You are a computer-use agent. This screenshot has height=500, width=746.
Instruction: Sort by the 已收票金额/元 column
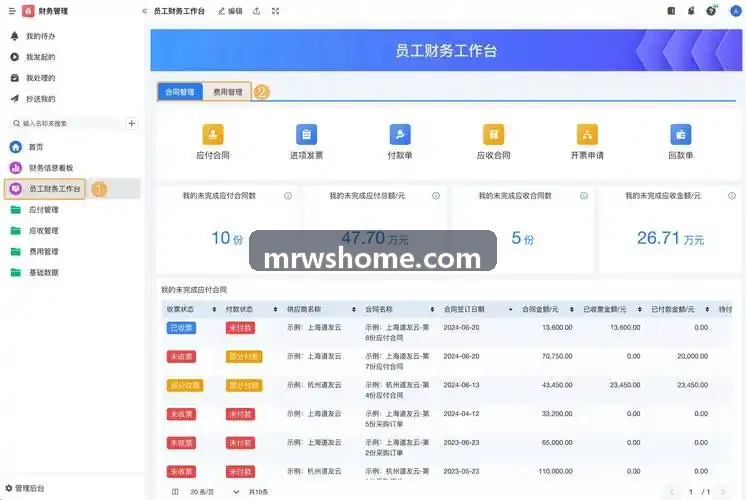point(639,309)
